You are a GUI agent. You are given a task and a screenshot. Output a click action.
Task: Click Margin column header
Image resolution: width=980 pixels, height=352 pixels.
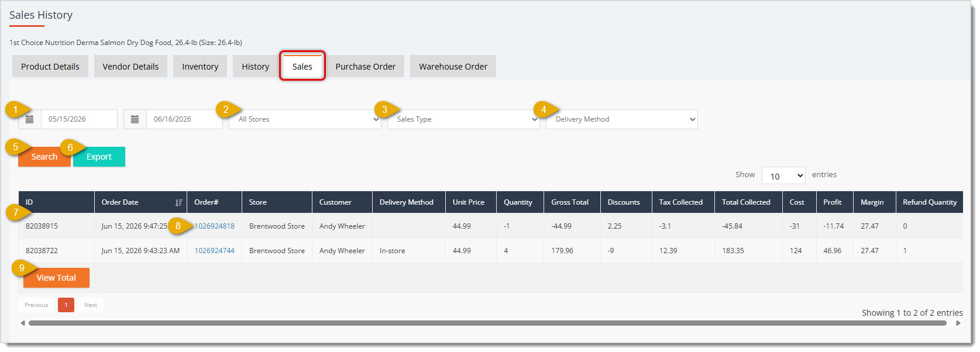coord(875,202)
